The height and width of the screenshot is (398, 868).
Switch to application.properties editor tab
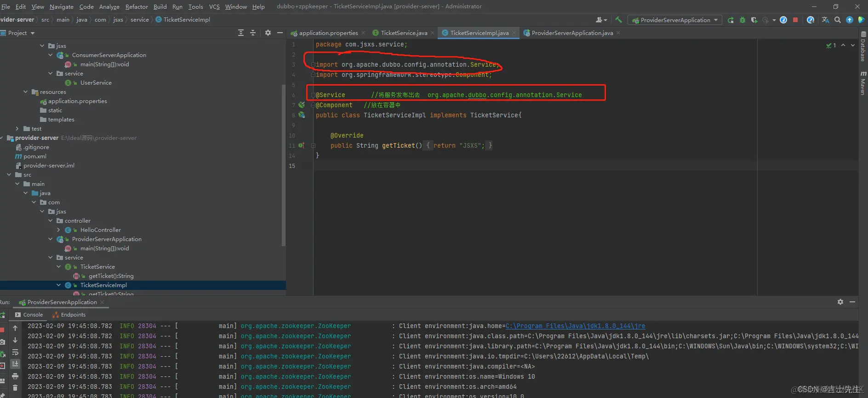(x=328, y=33)
